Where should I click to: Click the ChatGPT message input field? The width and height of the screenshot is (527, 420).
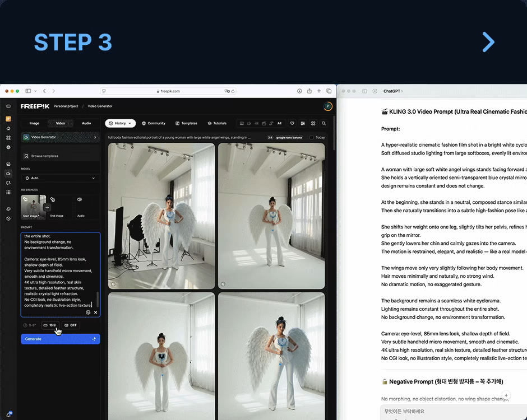(454, 411)
